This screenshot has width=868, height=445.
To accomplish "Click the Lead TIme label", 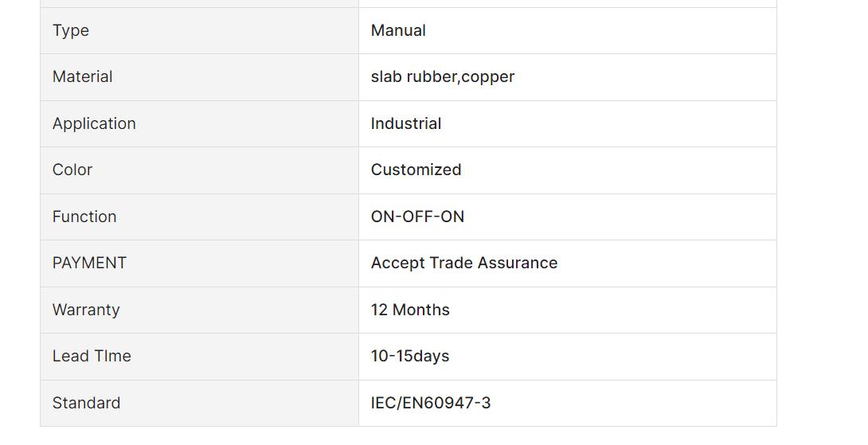I will (x=92, y=356).
